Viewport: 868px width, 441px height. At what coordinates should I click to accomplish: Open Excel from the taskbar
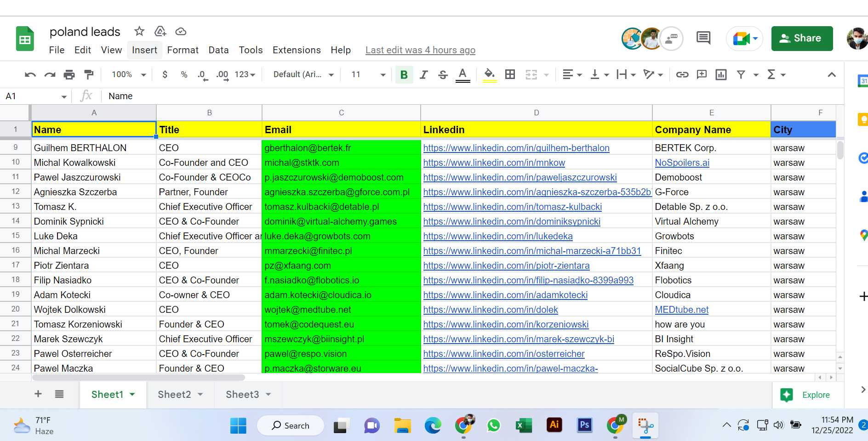click(523, 426)
